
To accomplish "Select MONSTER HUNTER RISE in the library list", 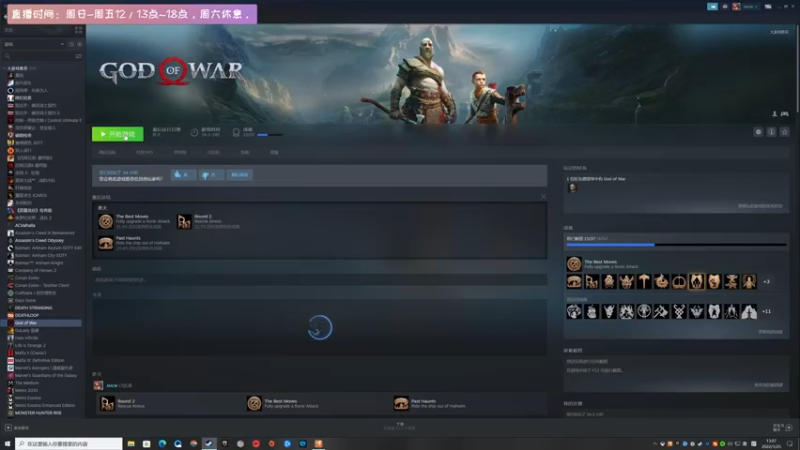I will [38, 413].
